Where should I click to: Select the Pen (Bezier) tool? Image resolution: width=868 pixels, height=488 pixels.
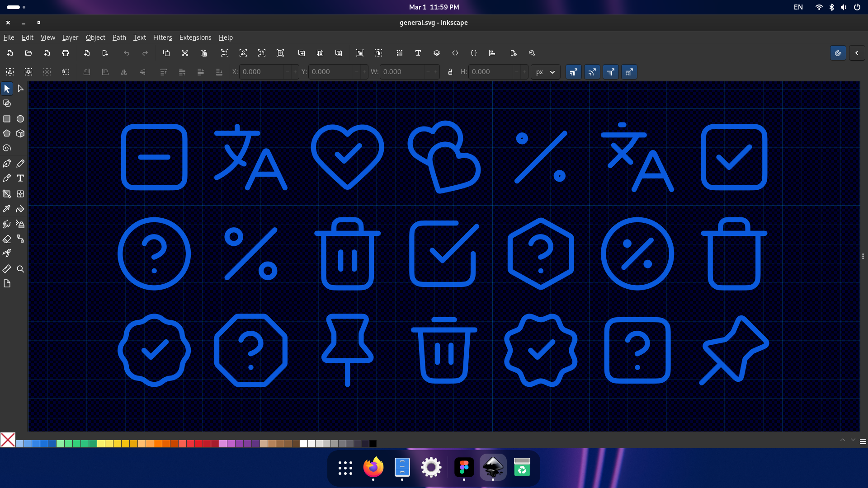pyautogui.click(x=7, y=164)
